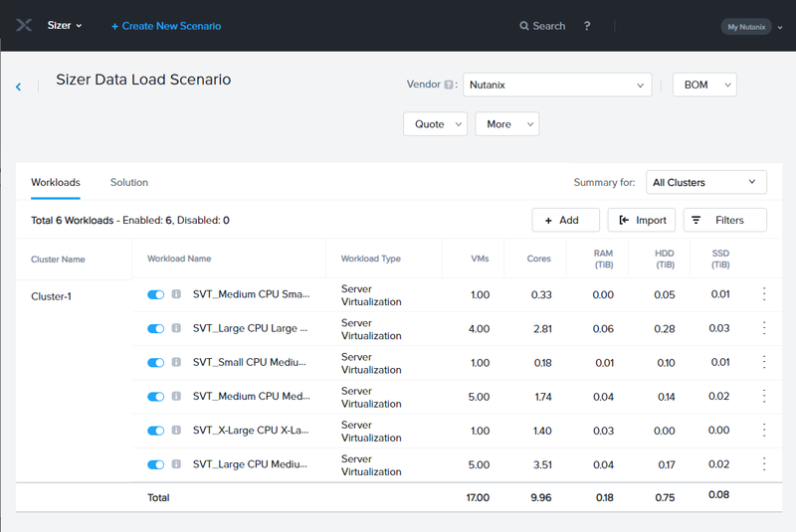Switch to the Workloads tab
Image resolution: width=796 pixels, height=532 pixels.
coord(56,183)
